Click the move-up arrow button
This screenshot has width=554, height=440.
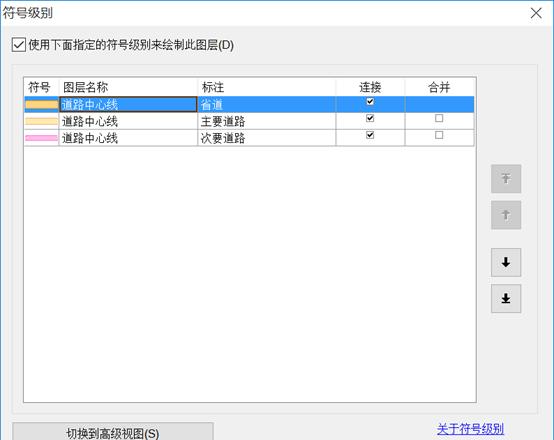pyautogui.click(x=506, y=215)
